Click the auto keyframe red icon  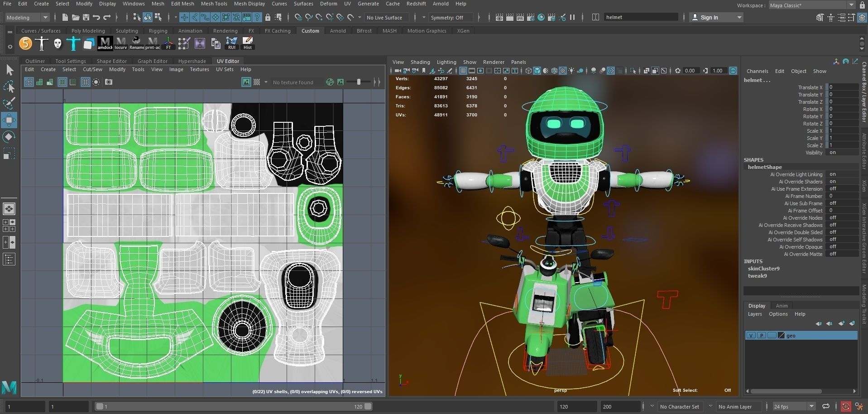click(x=845, y=406)
